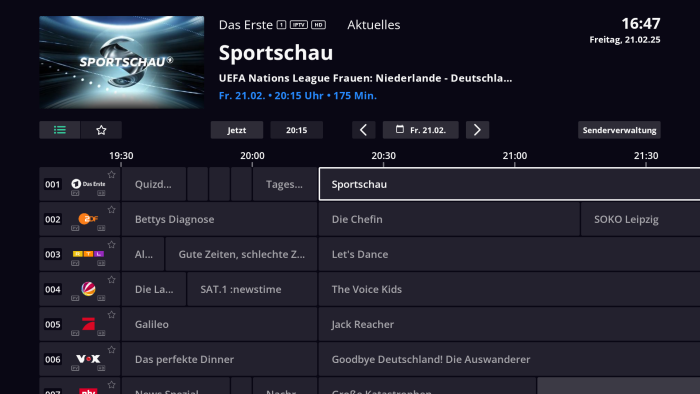Click channel number 001
The image size is (700, 394).
pyautogui.click(x=52, y=184)
